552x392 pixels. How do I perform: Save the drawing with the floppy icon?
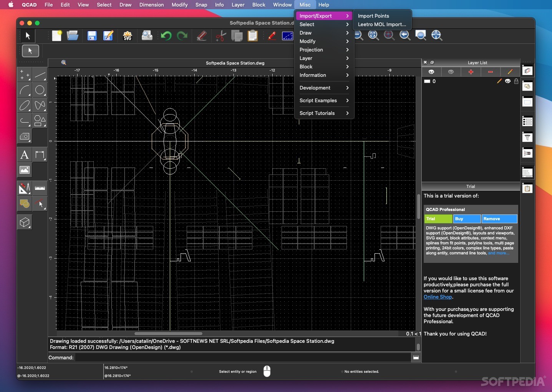click(92, 36)
